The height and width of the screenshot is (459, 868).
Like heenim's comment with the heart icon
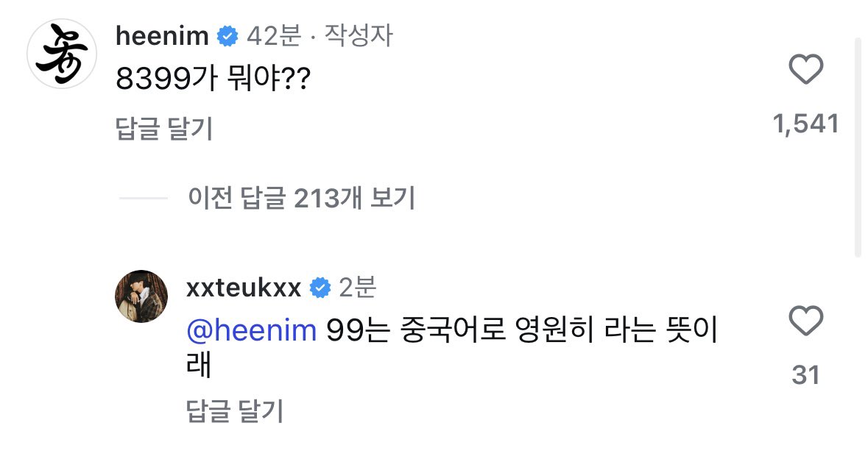[x=805, y=71]
